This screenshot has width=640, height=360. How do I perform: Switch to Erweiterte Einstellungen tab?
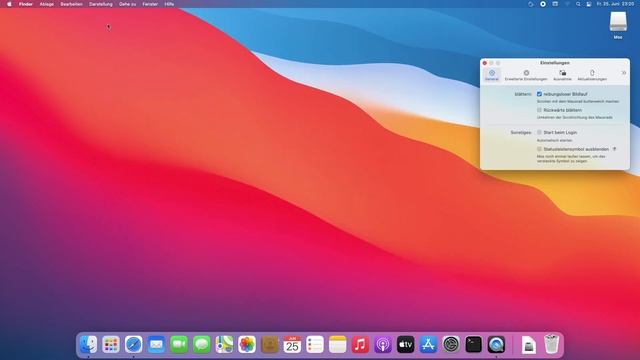(x=526, y=75)
